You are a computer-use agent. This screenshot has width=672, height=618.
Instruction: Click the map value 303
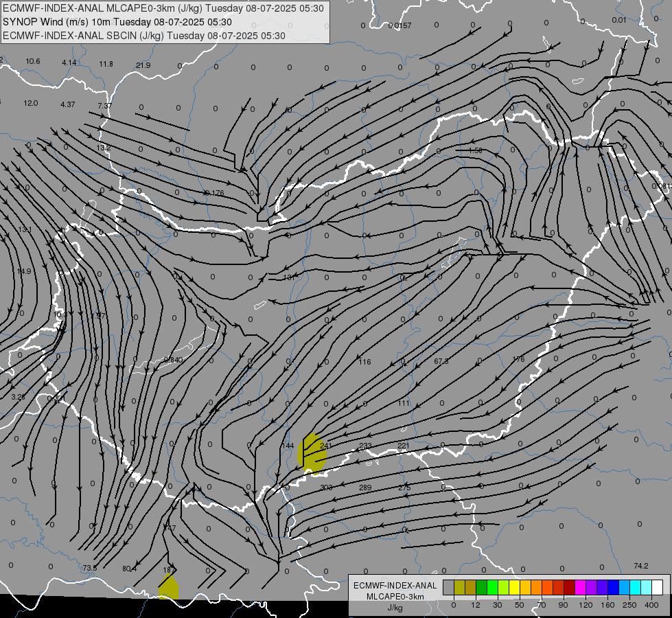tap(326, 488)
